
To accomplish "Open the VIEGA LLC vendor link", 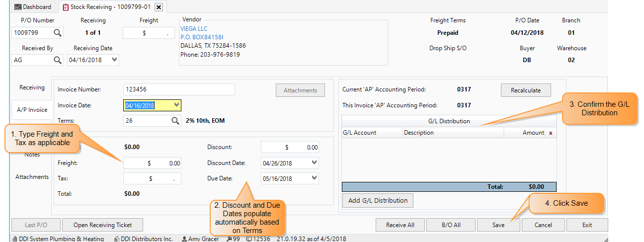I will click(194, 29).
